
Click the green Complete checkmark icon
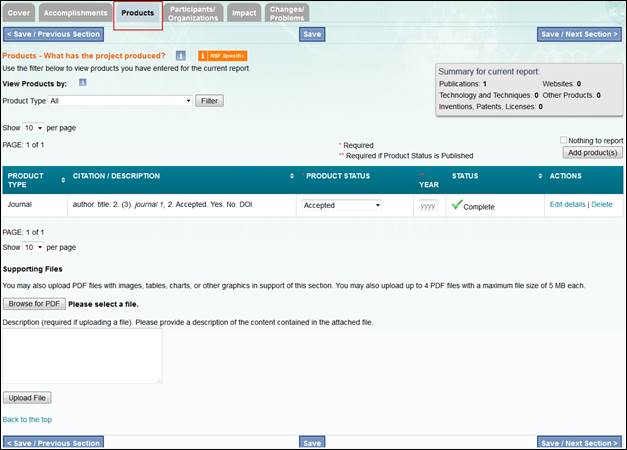pyautogui.click(x=456, y=205)
